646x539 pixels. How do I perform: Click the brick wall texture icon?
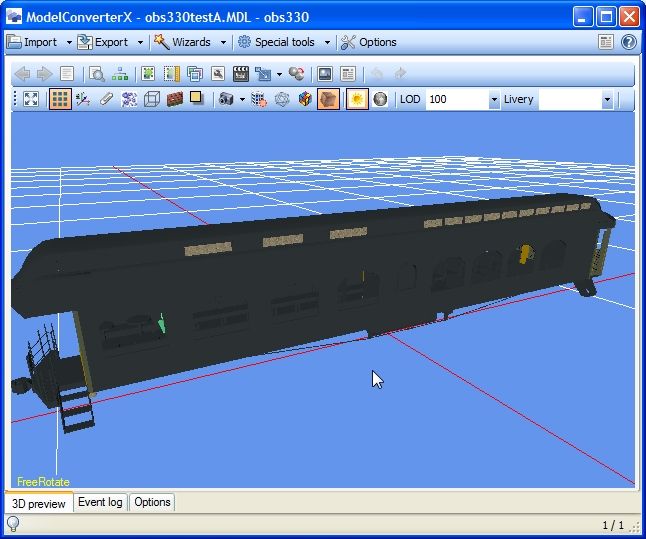pyautogui.click(x=174, y=100)
